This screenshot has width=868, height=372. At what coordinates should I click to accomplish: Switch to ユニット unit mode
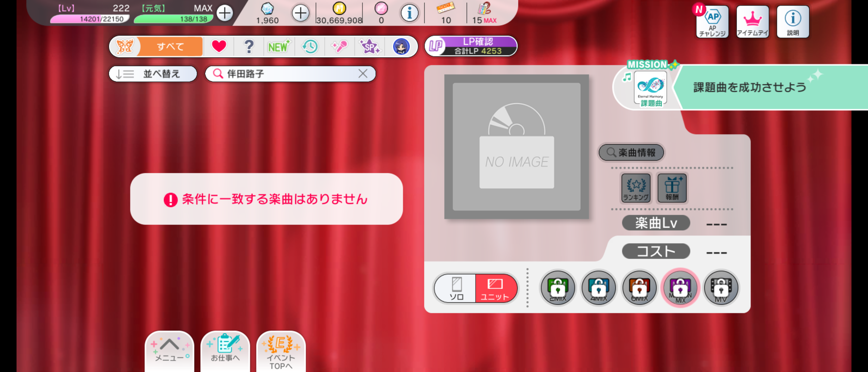tap(495, 289)
